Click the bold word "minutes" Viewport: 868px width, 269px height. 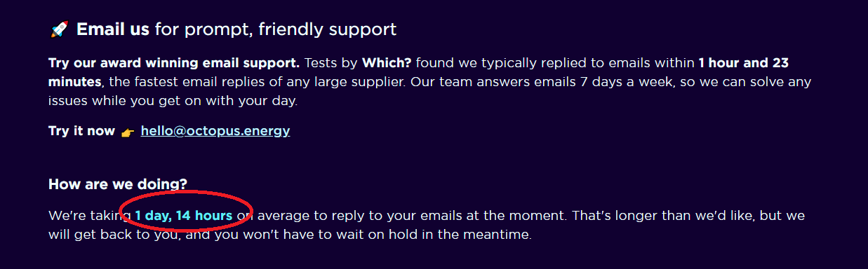[75, 82]
